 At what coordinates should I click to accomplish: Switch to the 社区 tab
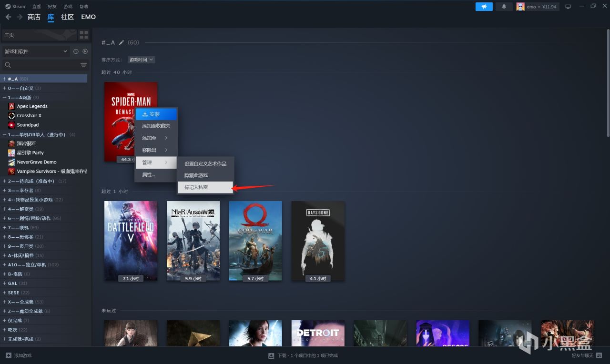[68, 17]
